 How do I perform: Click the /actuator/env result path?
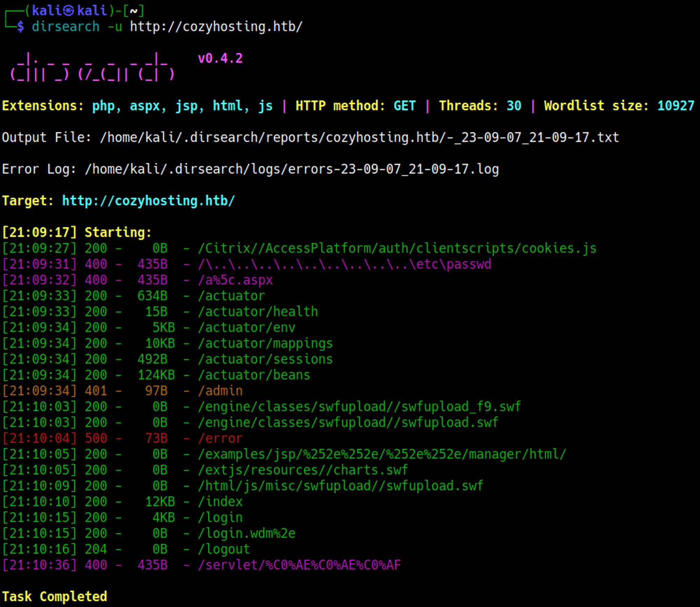point(246,327)
